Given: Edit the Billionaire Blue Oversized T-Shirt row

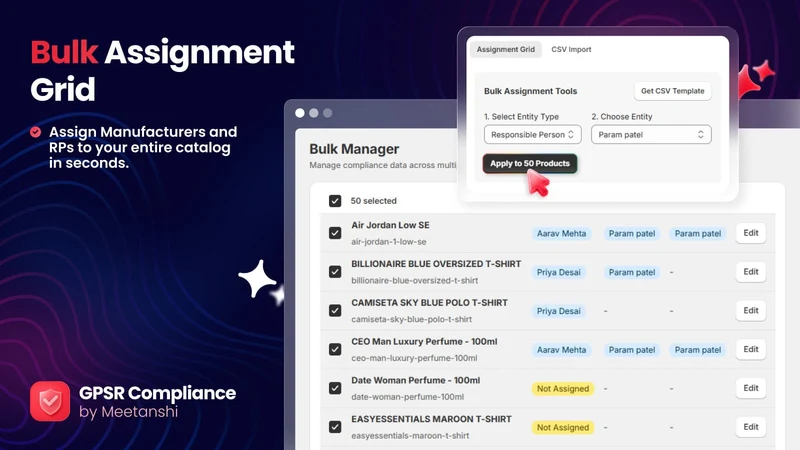Looking at the screenshot, I should tap(751, 272).
